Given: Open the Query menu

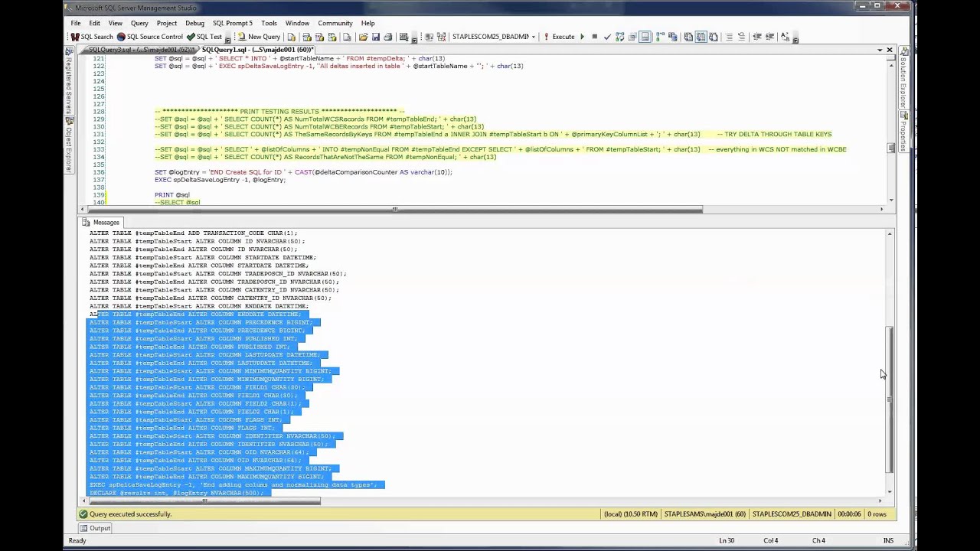Looking at the screenshot, I should [139, 23].
